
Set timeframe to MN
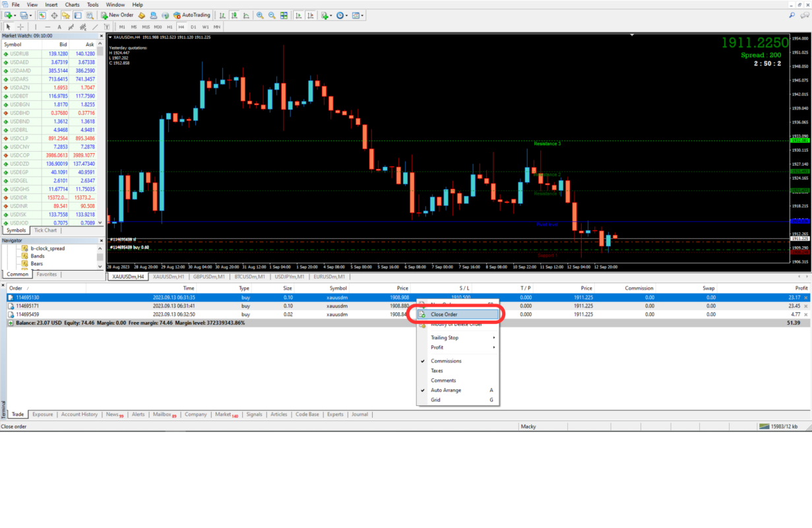tap(217, 27)
